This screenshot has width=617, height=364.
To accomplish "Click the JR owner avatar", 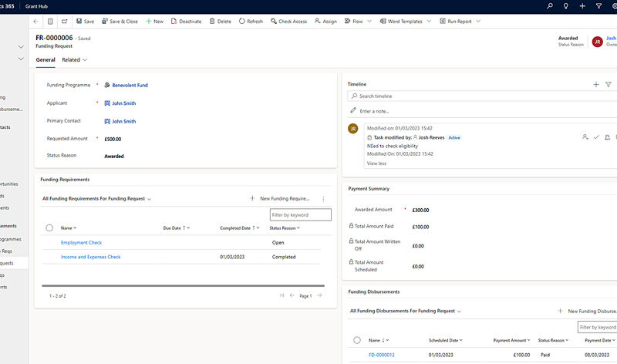I will [597, 42].
